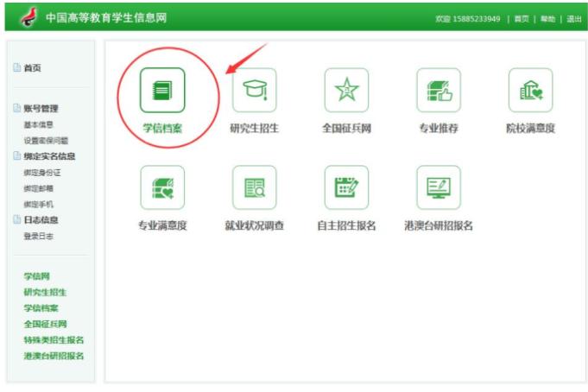Follow the green 全国征兵网 sidebar link
Image resolution: width=588 pixels, height=392 pixels.
click(46, 324)
